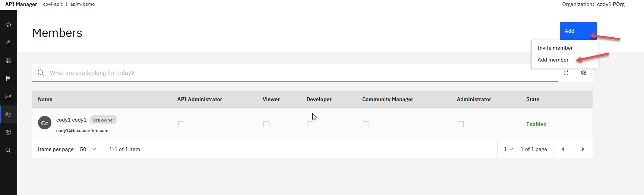This screenshot has width=644, height=195.
Task: Open the Home icon in sidebar
Action: point(8,25)
